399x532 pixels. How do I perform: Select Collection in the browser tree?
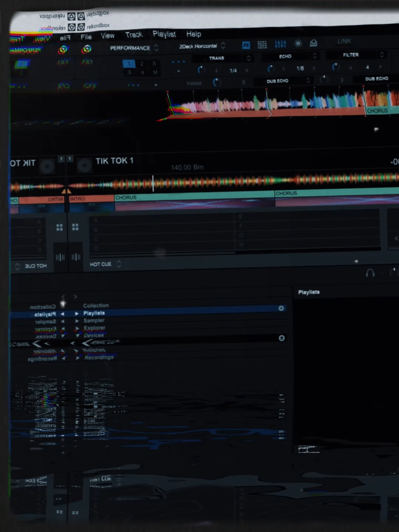coord(96,305)
